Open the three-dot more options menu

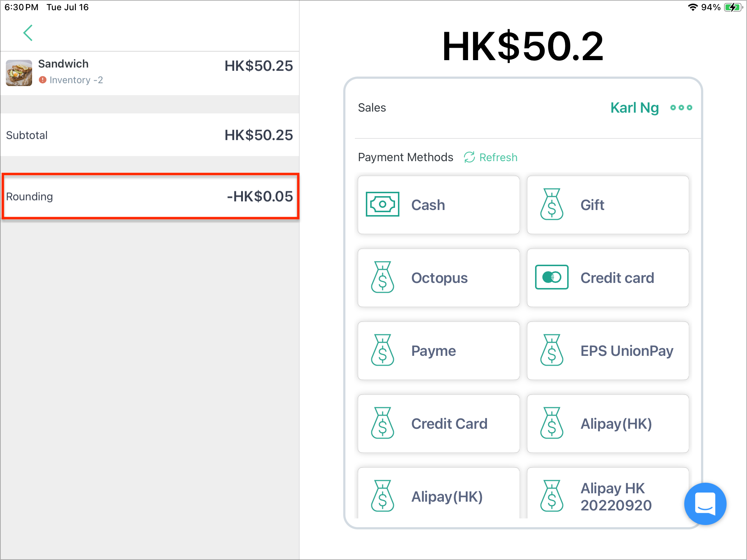[x=681, y=108]
